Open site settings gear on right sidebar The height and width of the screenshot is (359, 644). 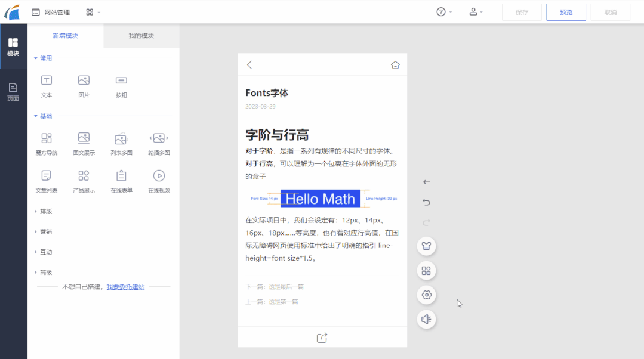426,295
